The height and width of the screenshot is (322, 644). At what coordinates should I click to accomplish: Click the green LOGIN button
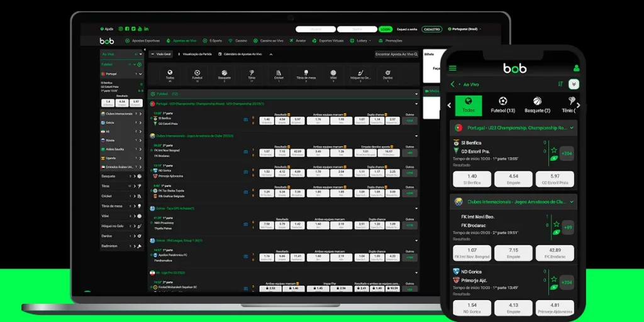(x=386, y=29)
